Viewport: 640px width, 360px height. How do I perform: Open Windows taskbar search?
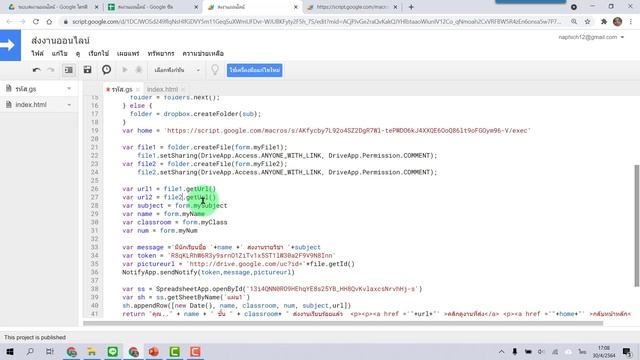pos(30,351)
